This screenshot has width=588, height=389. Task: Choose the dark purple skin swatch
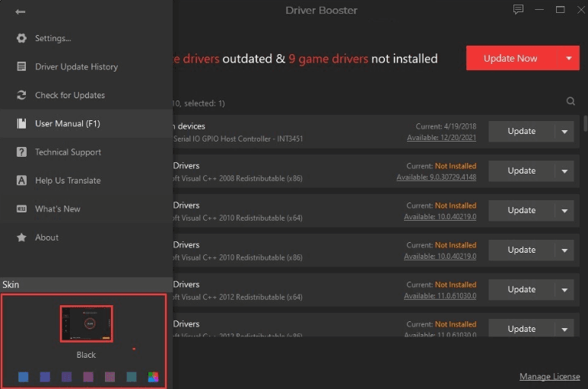click(66, 377)
